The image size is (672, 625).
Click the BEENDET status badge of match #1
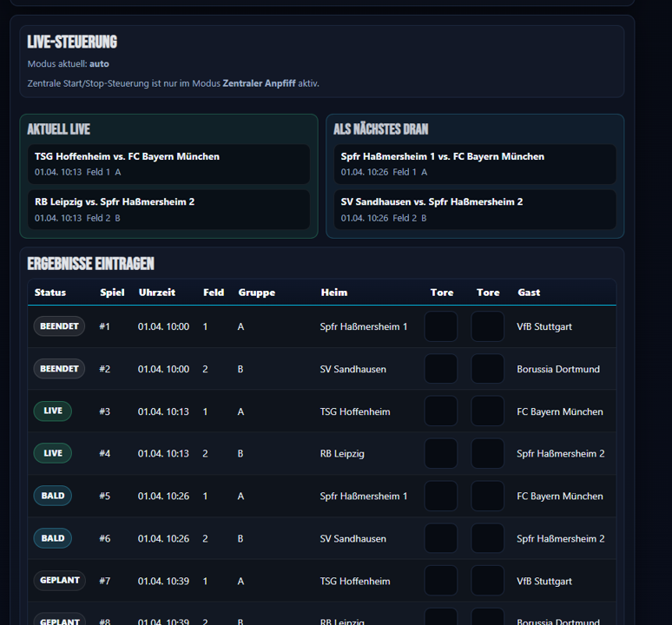click(59, 326)
